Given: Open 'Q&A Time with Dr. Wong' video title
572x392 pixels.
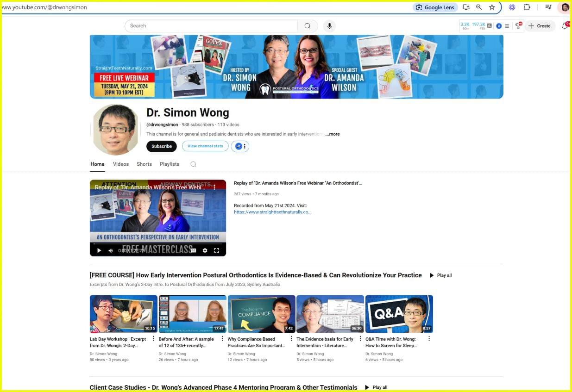Looking at the screenshot, I should [x=391, y=342].
